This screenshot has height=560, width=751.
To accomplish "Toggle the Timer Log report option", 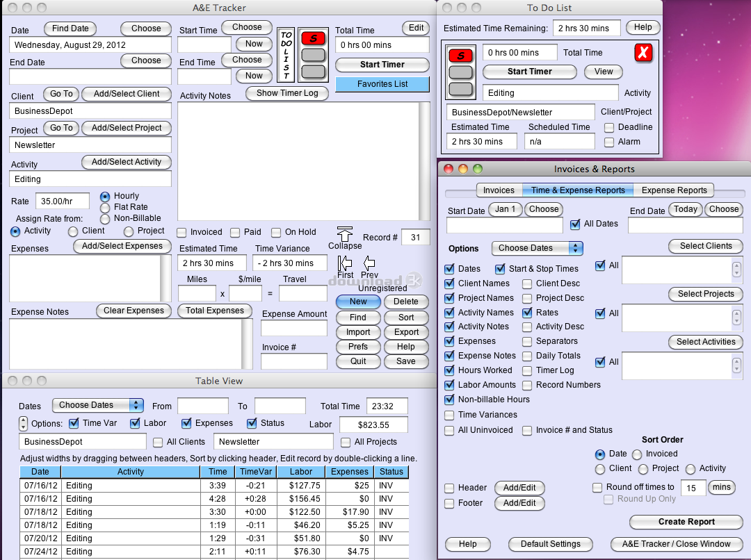I will click(x=528, y=370).
